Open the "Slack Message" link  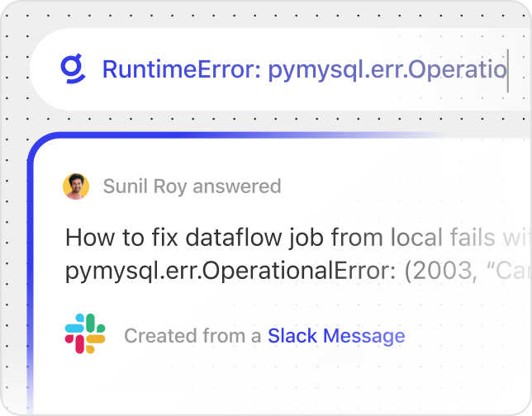336,336
